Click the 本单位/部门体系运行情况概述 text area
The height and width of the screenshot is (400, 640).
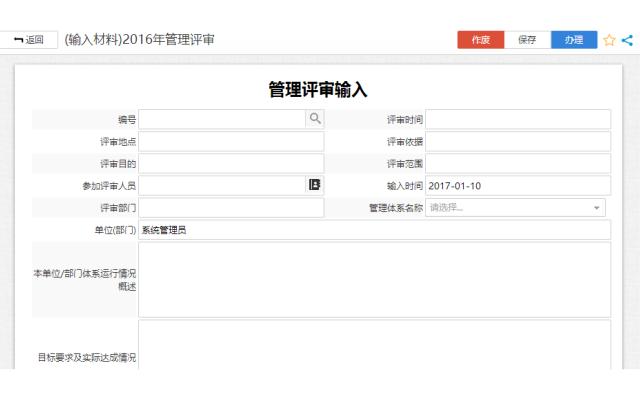(375, 280)
